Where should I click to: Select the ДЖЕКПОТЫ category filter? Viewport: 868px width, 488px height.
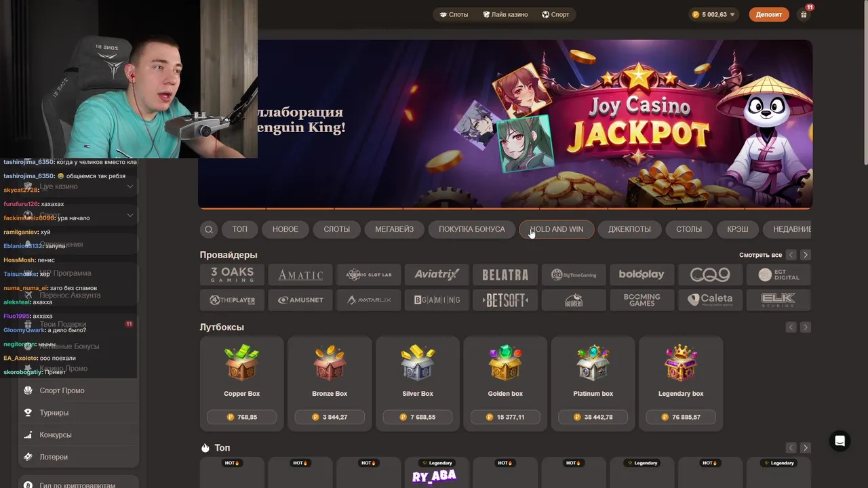[629, 229]
